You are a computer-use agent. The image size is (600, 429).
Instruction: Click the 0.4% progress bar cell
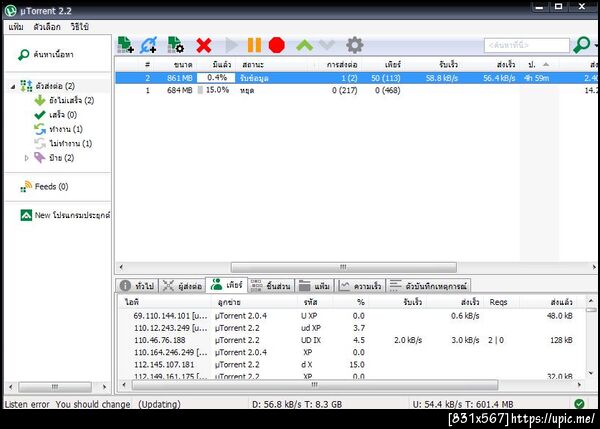pos(216,78)
